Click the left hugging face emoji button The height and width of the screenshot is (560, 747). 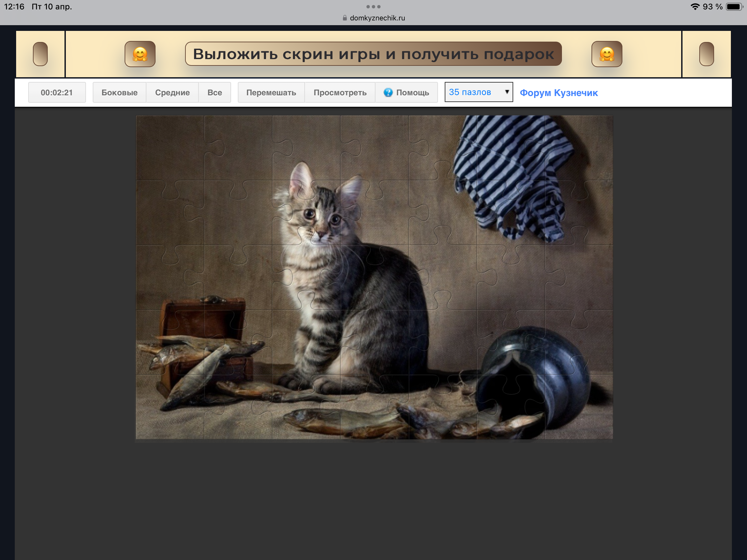[x=140, y=54]
